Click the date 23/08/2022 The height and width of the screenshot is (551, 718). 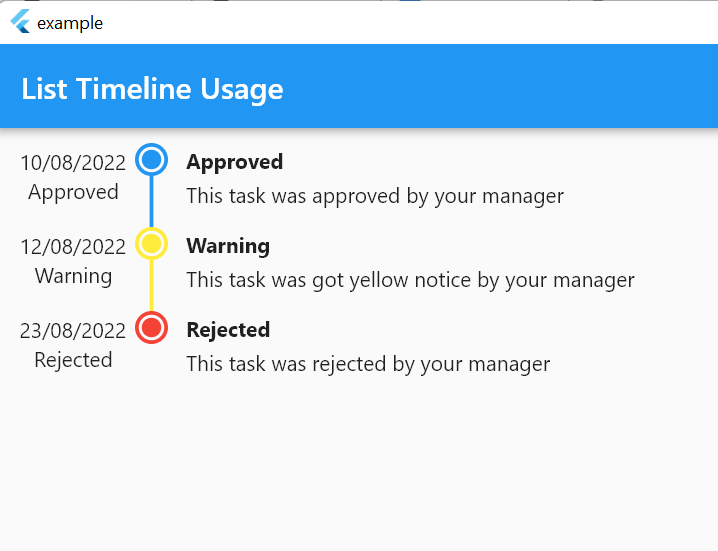[x=73, y=331]
